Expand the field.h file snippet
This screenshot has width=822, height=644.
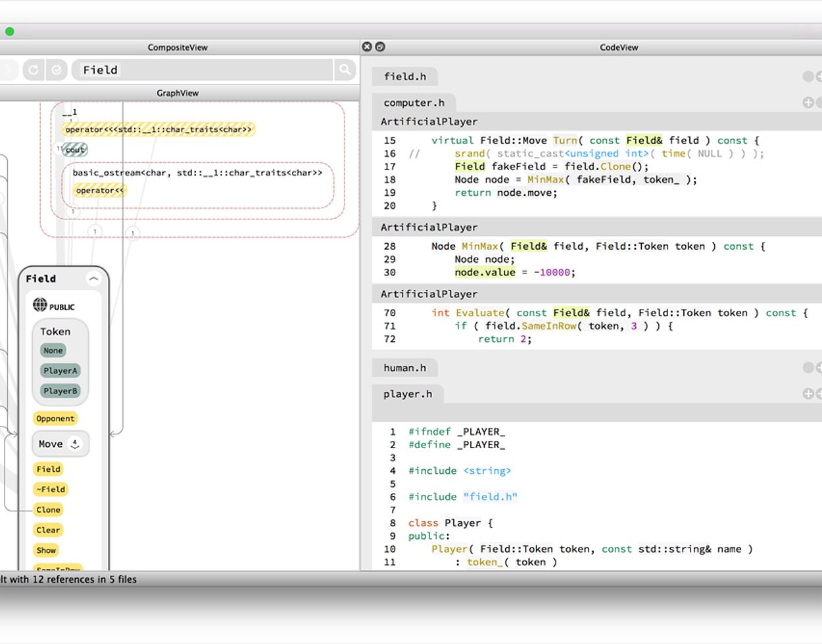coord(405,76)
